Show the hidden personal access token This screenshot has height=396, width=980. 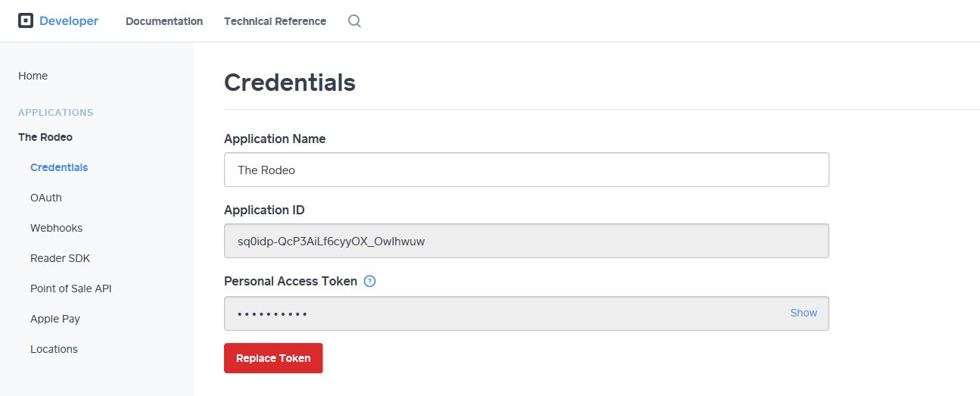click(x=804, y=313)
